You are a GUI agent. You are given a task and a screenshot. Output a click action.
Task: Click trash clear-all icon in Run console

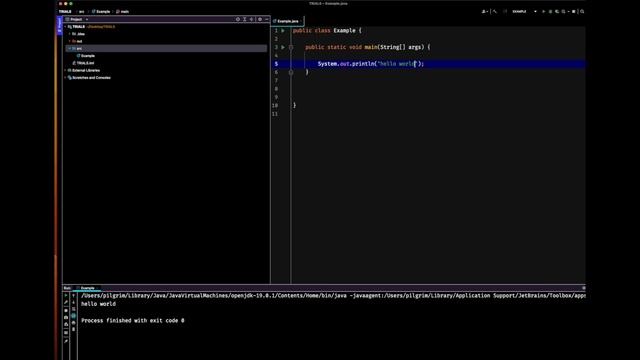pyautogui.click(x=73, y=329)
